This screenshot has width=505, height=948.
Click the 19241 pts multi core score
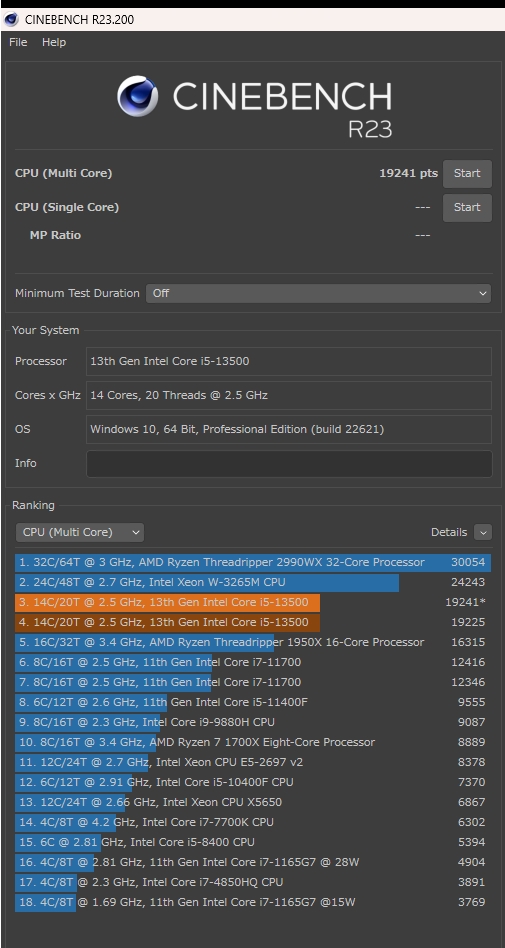(408, 174)
